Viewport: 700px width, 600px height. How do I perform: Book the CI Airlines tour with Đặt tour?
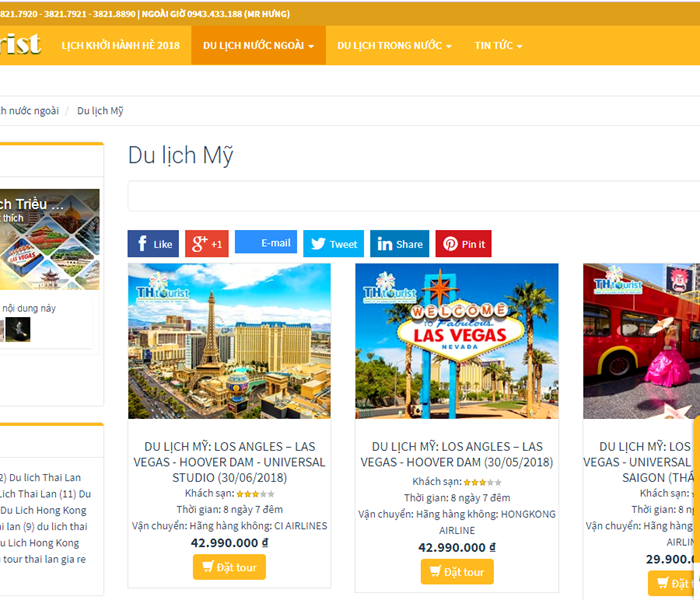(229, 567)
